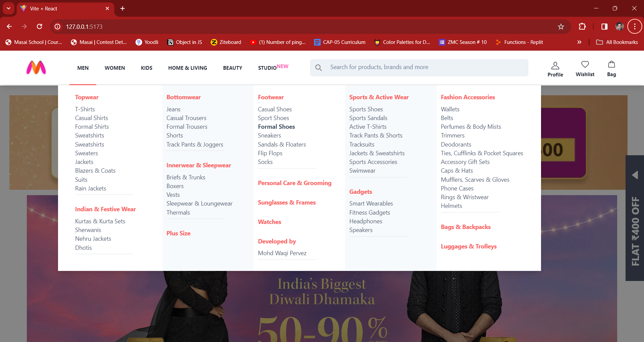Choose Perfumes & Body Mists
The width and height of the screenshot is (644, 342).
(x=471, y=127)
